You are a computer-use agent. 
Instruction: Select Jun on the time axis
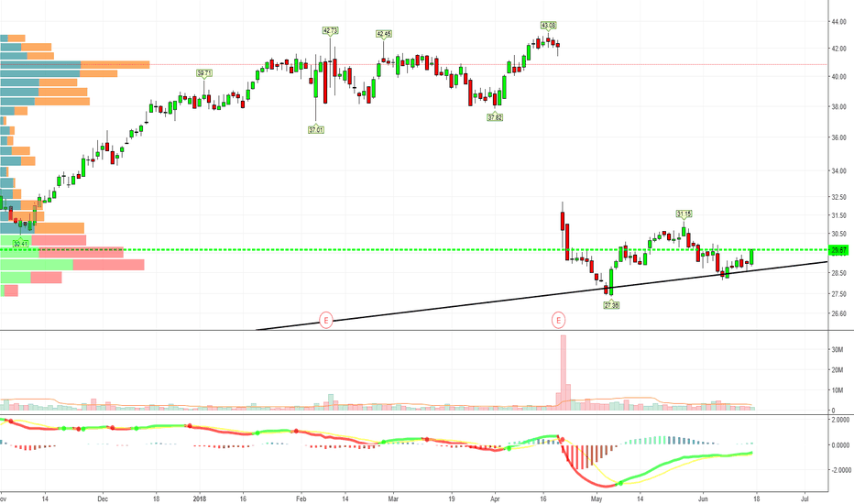click(703, 499)
